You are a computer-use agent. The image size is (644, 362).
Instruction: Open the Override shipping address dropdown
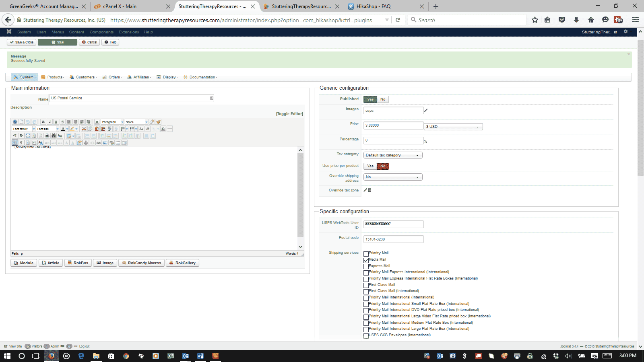point(393,177)
